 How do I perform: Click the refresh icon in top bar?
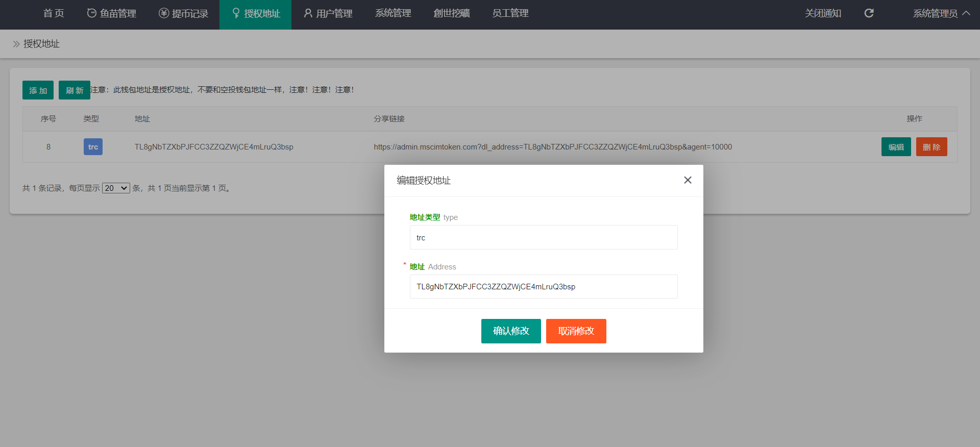pos(869,13)
